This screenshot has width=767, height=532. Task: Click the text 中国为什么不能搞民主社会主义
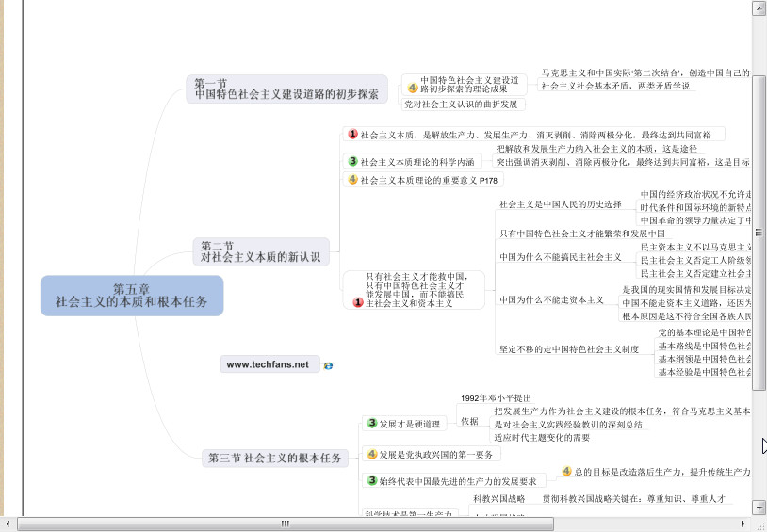561,257
